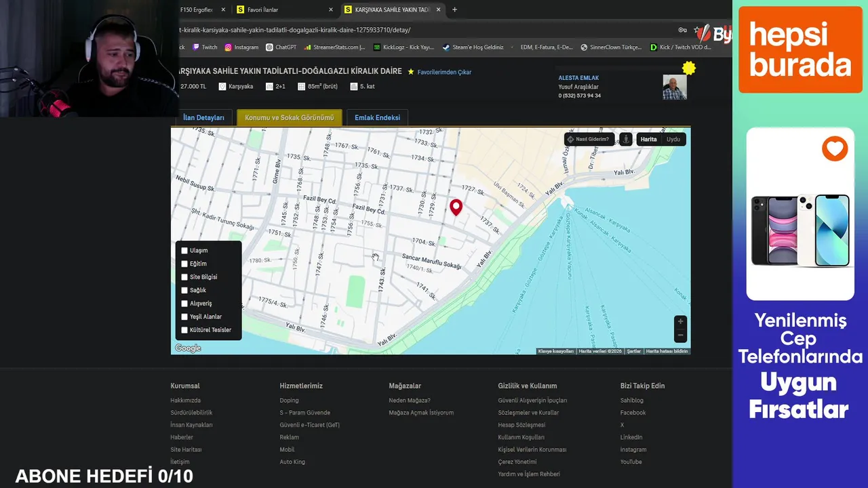This screenshot has height=488, width=868.
Task: Open the Emlak Endeksi tab
Action: tap(377, 117)
